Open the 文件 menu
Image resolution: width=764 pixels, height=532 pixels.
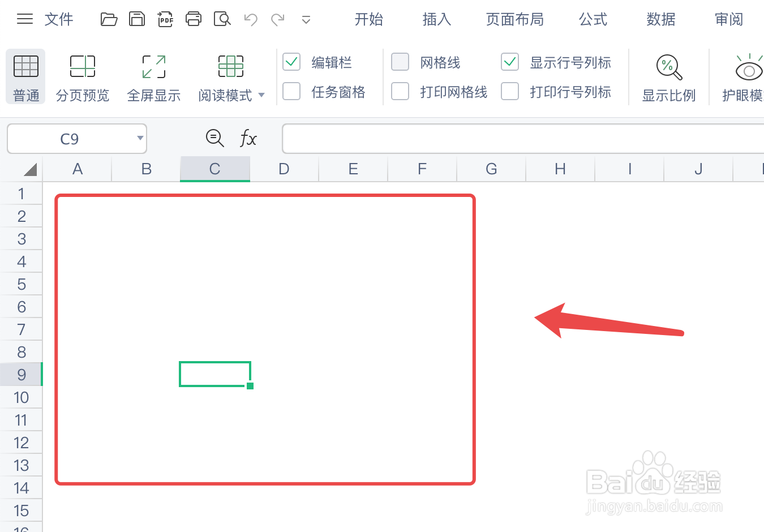tap(59, 19)
